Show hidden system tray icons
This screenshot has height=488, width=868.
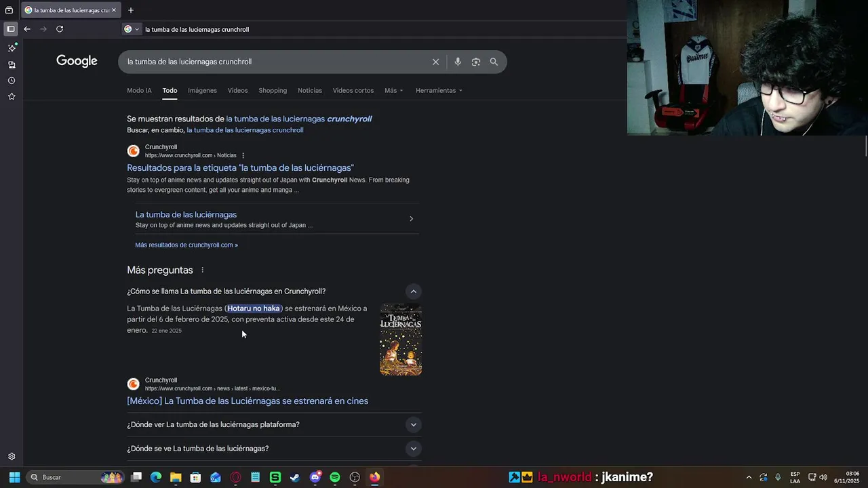pyautogui.click(x=749, y=477)
